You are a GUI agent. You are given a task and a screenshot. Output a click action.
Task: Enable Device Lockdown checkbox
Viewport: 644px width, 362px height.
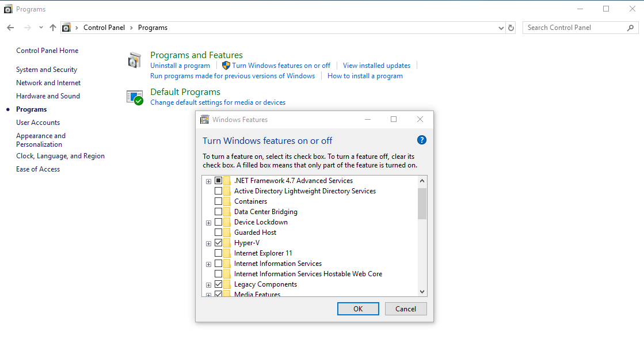pyautogui.click(x=219, y=222)
